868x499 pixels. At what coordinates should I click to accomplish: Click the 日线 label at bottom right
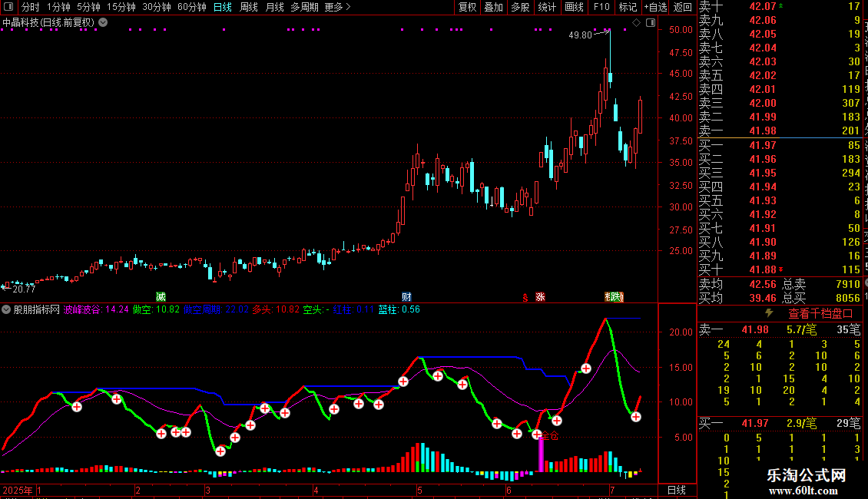pos(677,490)
